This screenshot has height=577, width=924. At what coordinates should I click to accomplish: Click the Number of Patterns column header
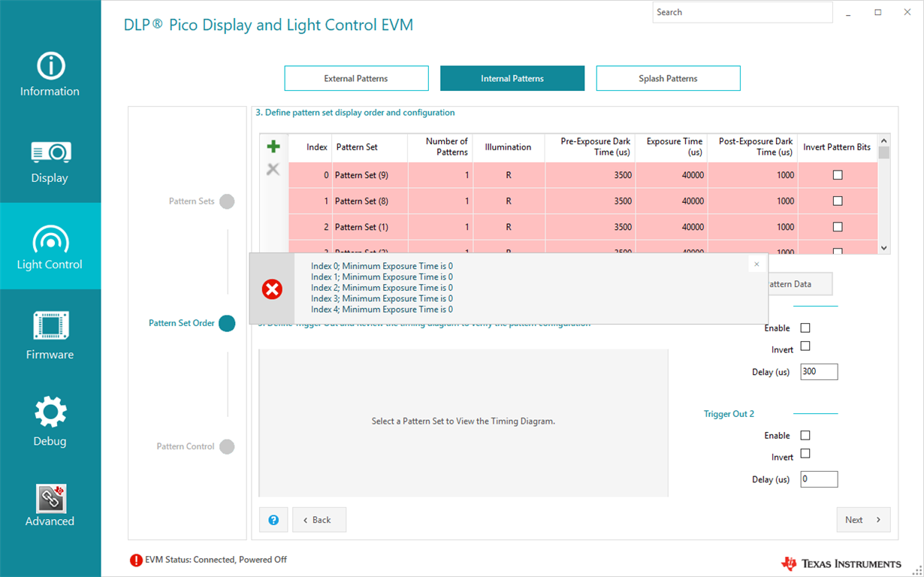[x=439, y=147]
